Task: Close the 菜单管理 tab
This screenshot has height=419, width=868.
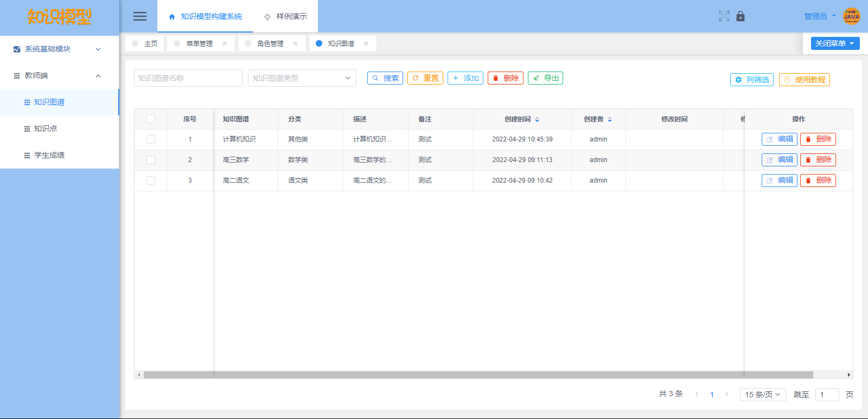Action: click(x=225, y=44)
